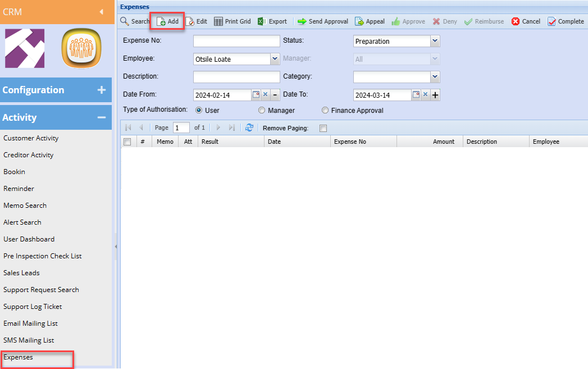Click the Edit toolbar button
588x369 pixels.
click(197, 21)
